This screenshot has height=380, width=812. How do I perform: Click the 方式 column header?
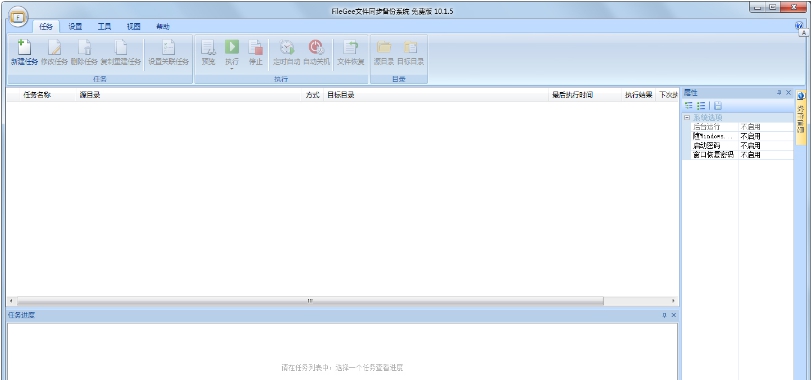click(x=312, y=95)
